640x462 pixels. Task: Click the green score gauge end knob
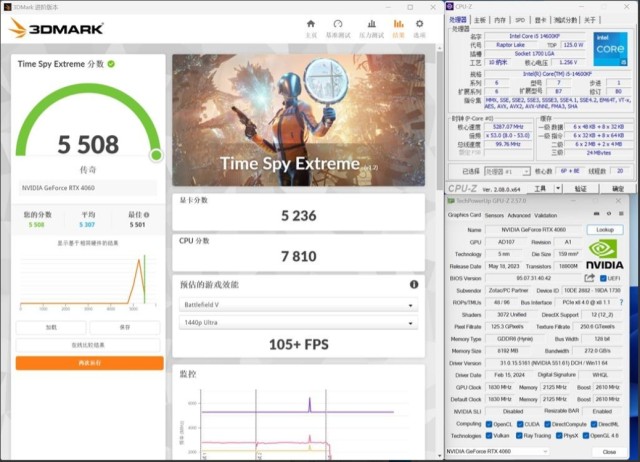(x=156, y=154)
